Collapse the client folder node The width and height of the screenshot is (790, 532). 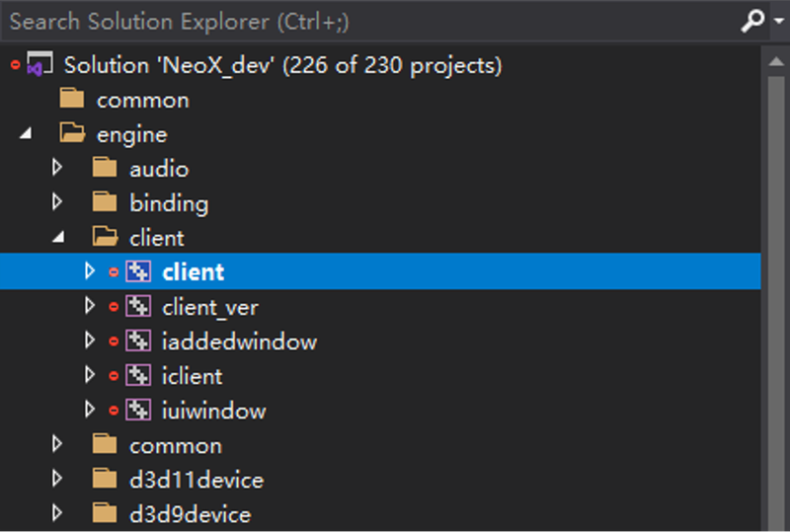59,237
